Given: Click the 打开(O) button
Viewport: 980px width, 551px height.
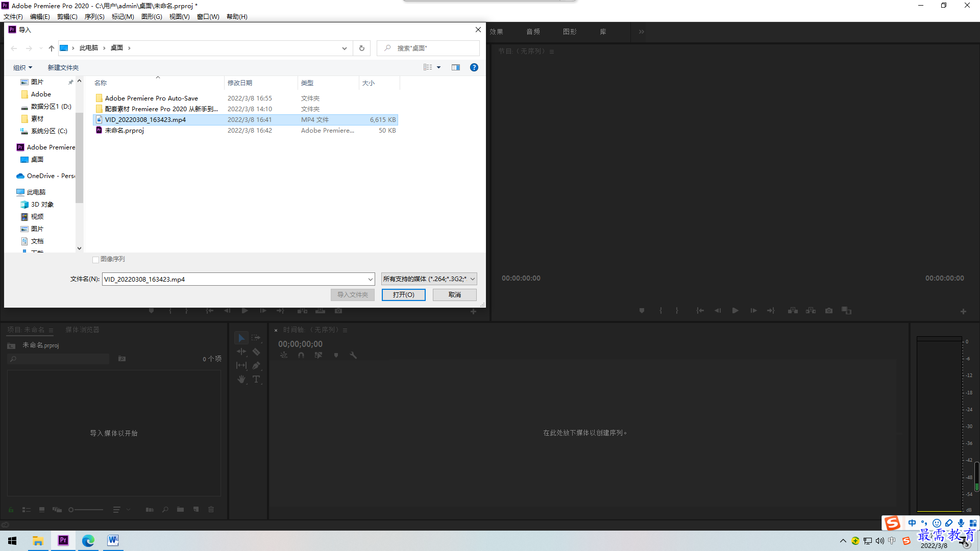Looking at the screenshot, I should click(x=403, y=295).
